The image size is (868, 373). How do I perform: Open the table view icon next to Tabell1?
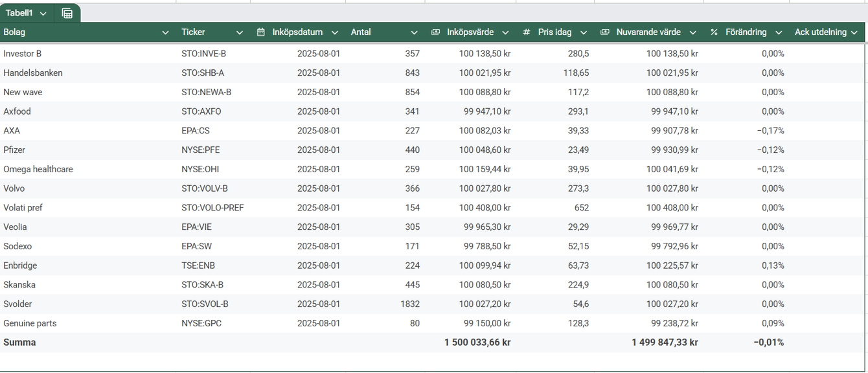[67, 13]
